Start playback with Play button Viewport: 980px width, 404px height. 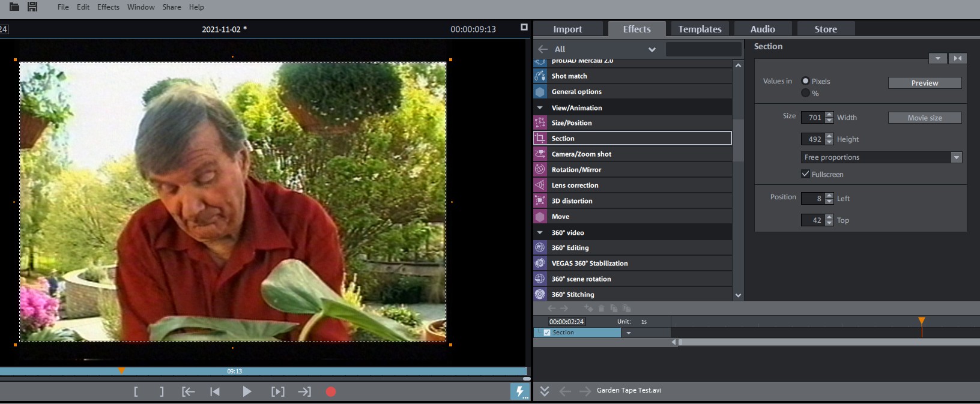coord(246,392)
